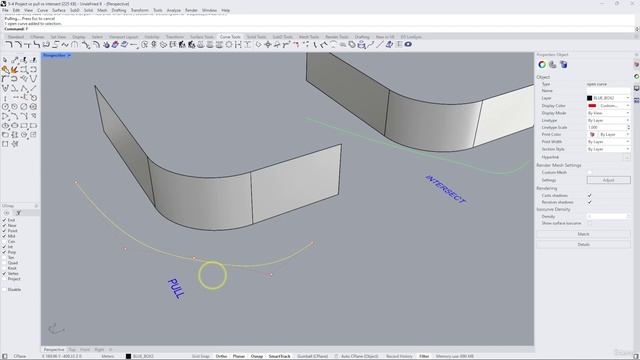
Task: Enable the Cen object snap
Action: click(4, 241)
